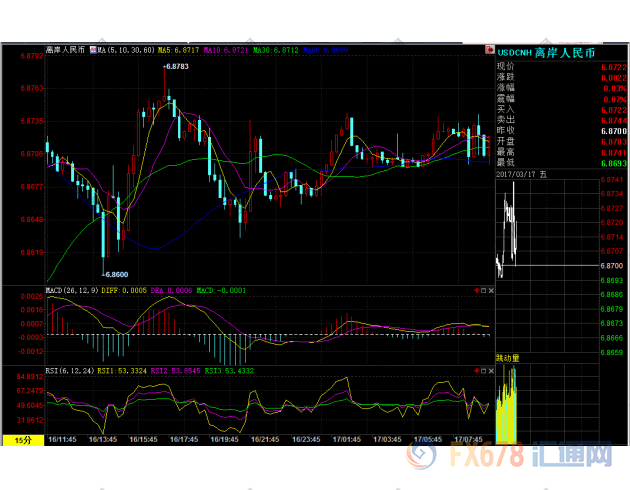The image size is (630, 490).
Task: Click the 跳动量 tick volume header
Action: [x=508, y=357]
